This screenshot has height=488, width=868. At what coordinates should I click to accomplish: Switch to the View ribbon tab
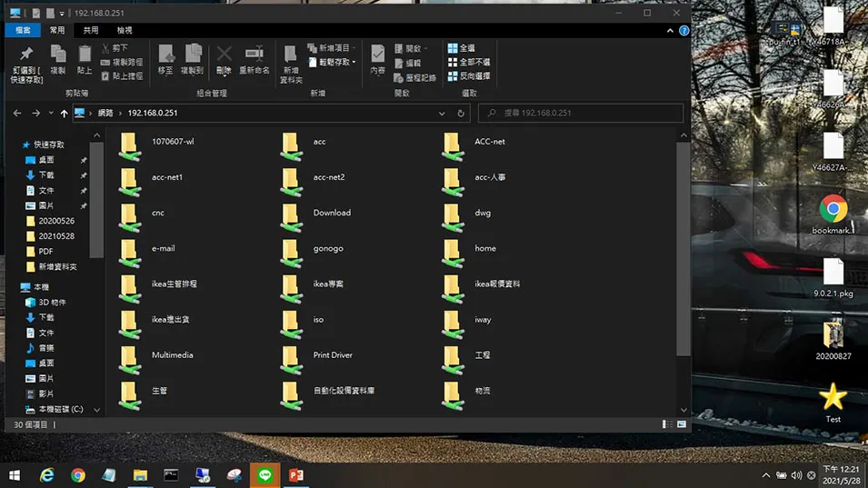point(125,30)
